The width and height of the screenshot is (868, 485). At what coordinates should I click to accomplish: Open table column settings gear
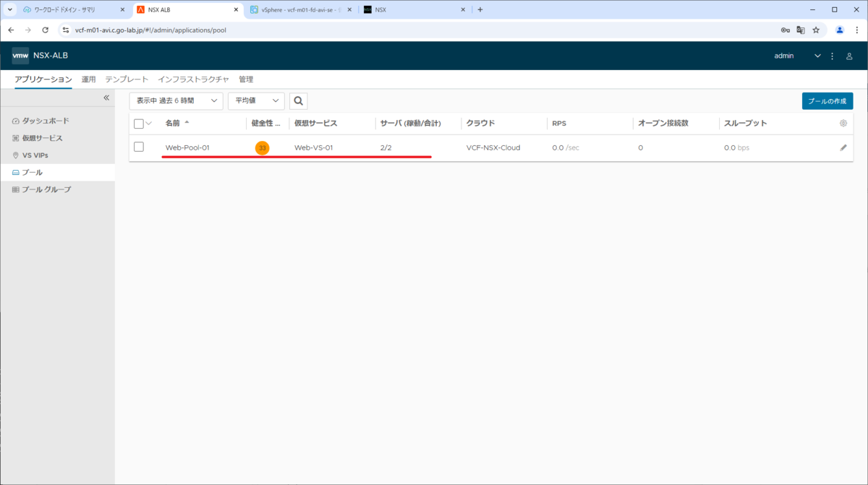tap(843, 124)
